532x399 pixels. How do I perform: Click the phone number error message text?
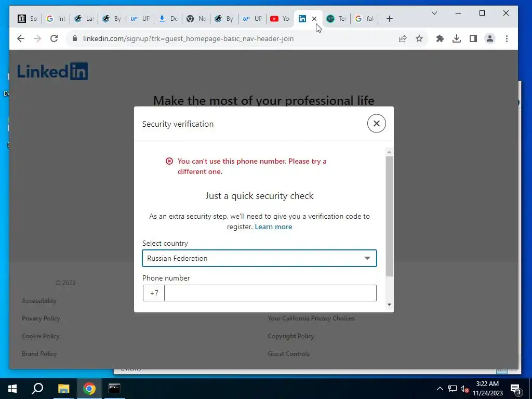click(x=251, y=166)
